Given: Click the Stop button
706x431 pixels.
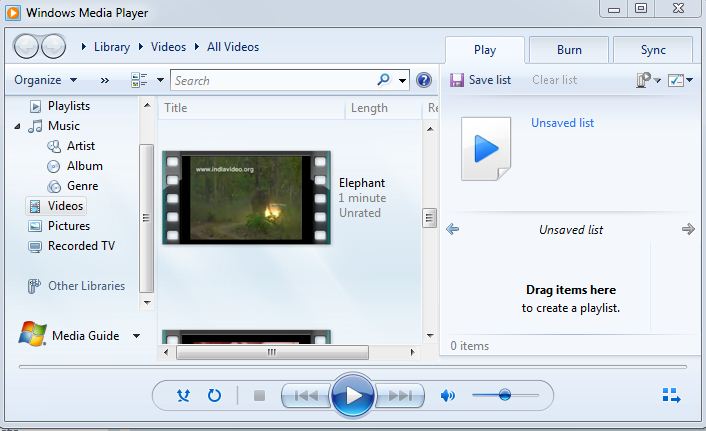Looking at the screenshot, I should [259, 395].
